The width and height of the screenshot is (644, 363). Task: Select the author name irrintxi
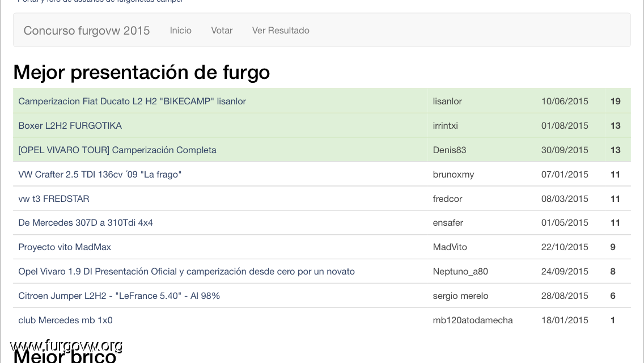445,125
